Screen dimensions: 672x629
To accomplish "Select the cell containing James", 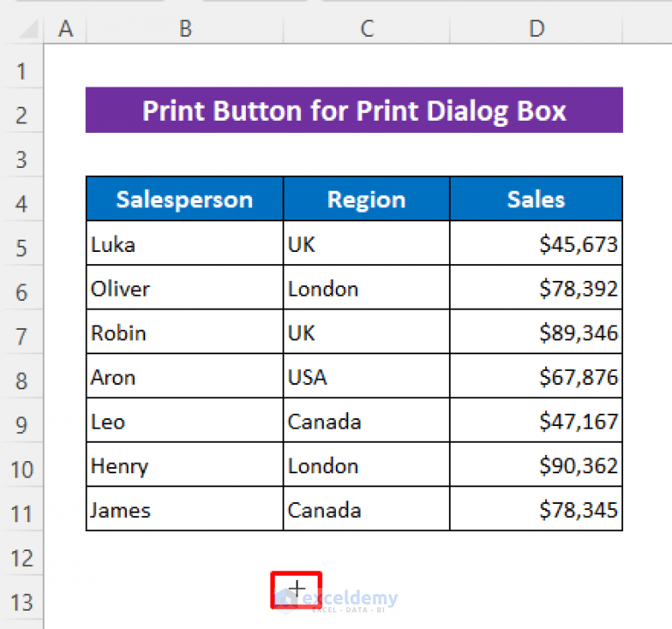I will [185, 508].
